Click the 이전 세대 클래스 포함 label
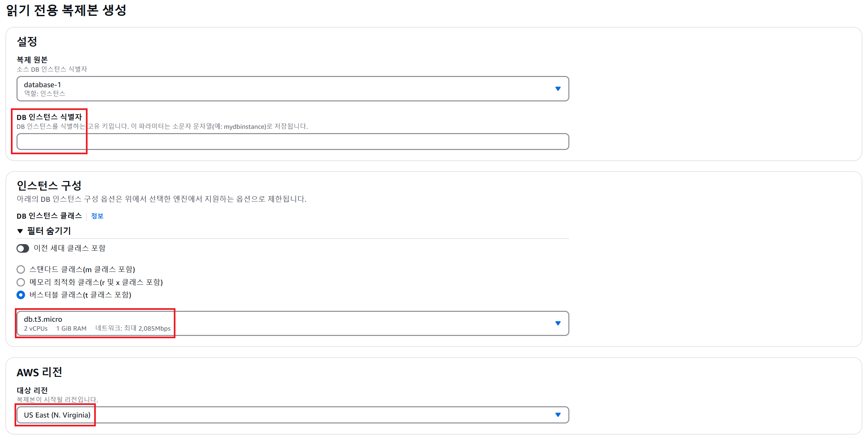Viewport: 868px width, 436px height. coord(69,248)
